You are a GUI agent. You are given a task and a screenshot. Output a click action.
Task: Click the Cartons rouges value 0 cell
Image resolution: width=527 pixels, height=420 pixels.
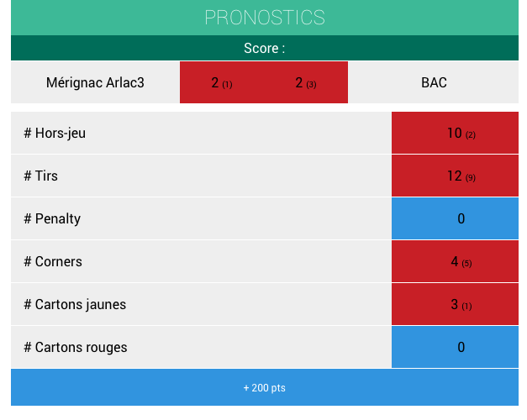click(x=455, y=347)
